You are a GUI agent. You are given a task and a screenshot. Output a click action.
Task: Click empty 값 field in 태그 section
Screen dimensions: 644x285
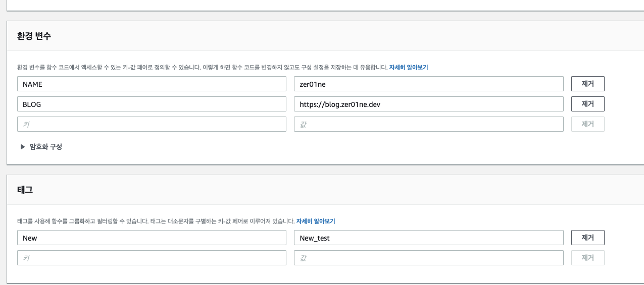tap(429, 258)
